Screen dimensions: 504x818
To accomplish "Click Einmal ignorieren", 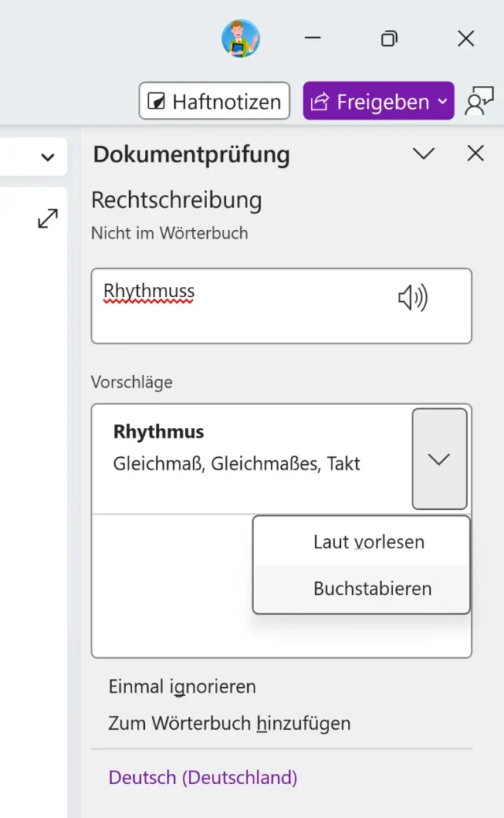I will click(x=182, y=686).
